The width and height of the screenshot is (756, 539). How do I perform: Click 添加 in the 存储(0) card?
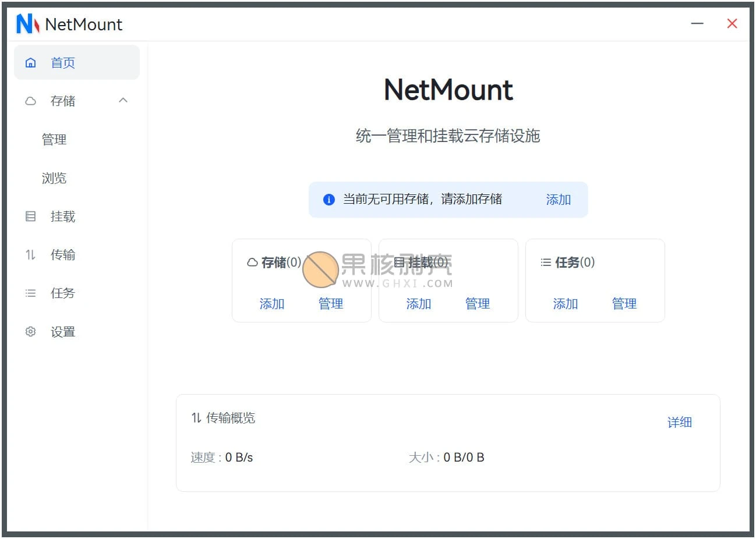coord(272,304)
